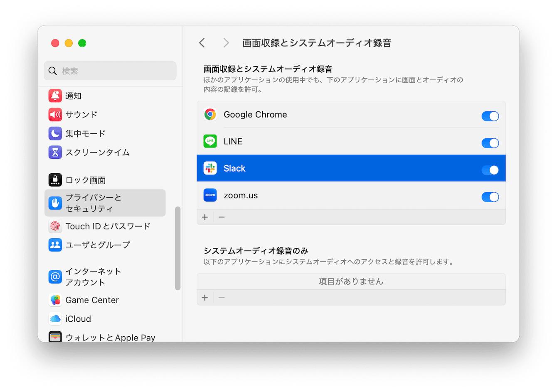This screenshot has height=392, width=557.
Task: Close the settings window with red button
Action: pyautogui.click(x=55, y=43)
